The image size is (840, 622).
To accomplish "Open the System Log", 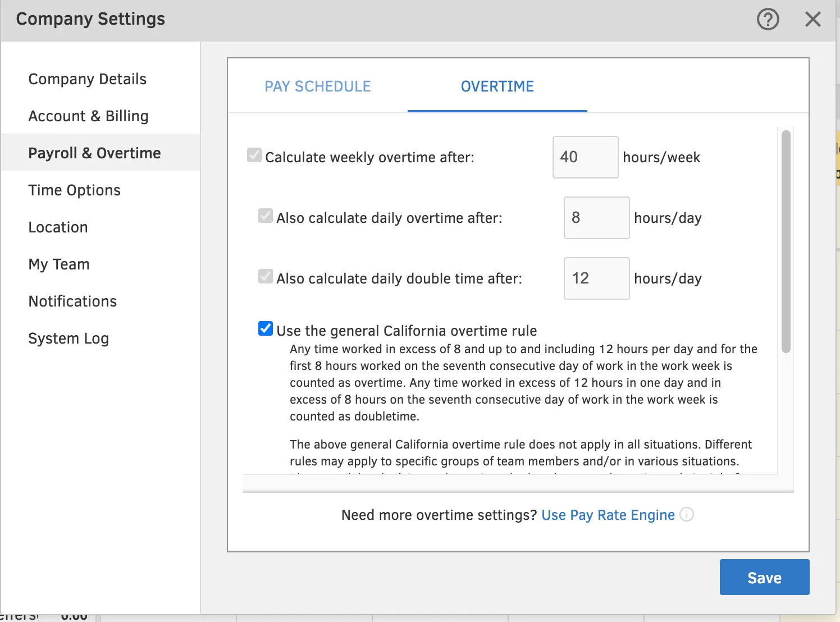I will pos(68,338).
